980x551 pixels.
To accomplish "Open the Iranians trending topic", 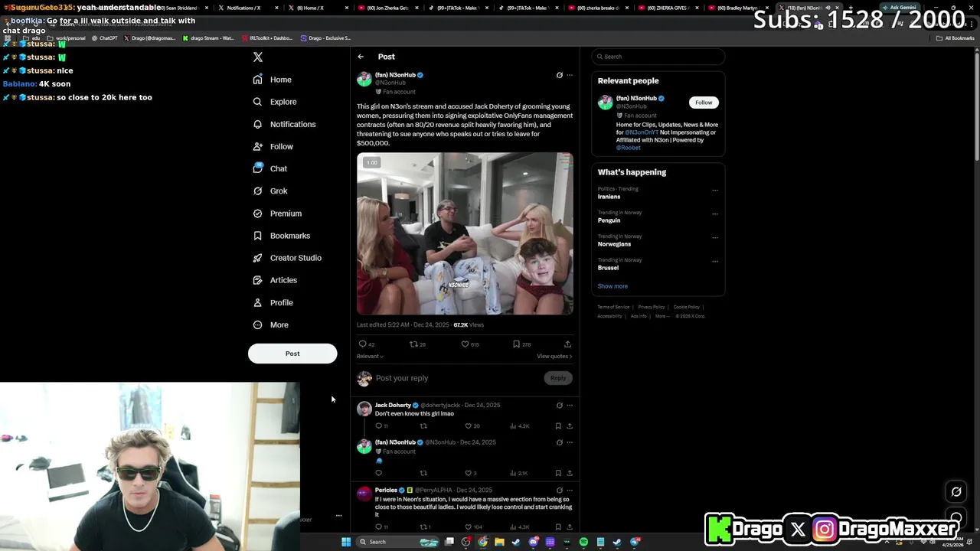I will tap(609, 197).
